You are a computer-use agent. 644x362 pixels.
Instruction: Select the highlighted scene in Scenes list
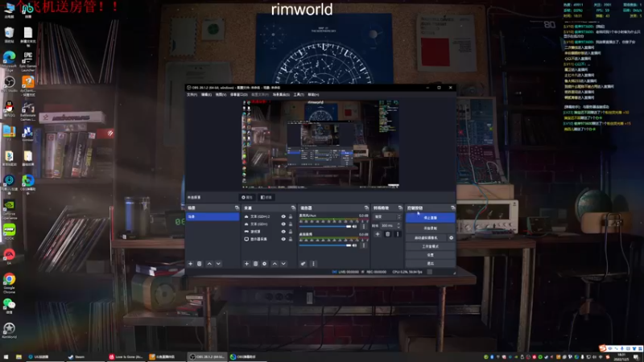(x=213, y=216)
